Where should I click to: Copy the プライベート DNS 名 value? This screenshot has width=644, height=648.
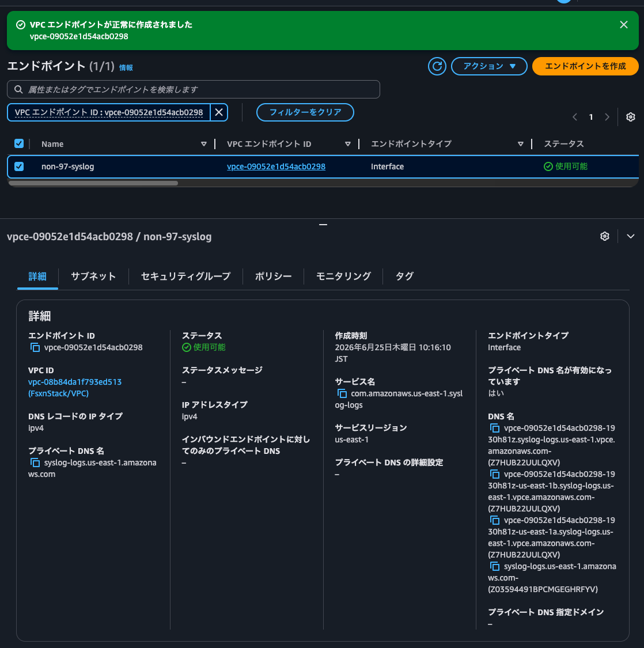[35, 463]
